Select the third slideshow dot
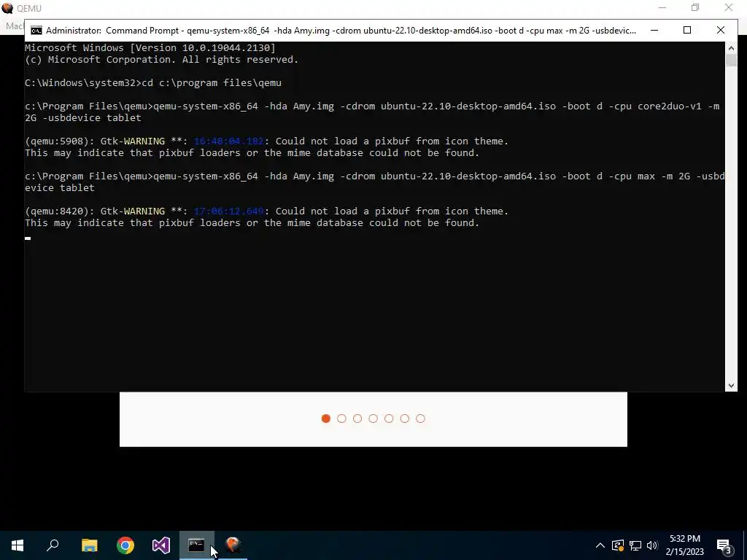This screenshot has width=747, height=560. pos(357,419)
